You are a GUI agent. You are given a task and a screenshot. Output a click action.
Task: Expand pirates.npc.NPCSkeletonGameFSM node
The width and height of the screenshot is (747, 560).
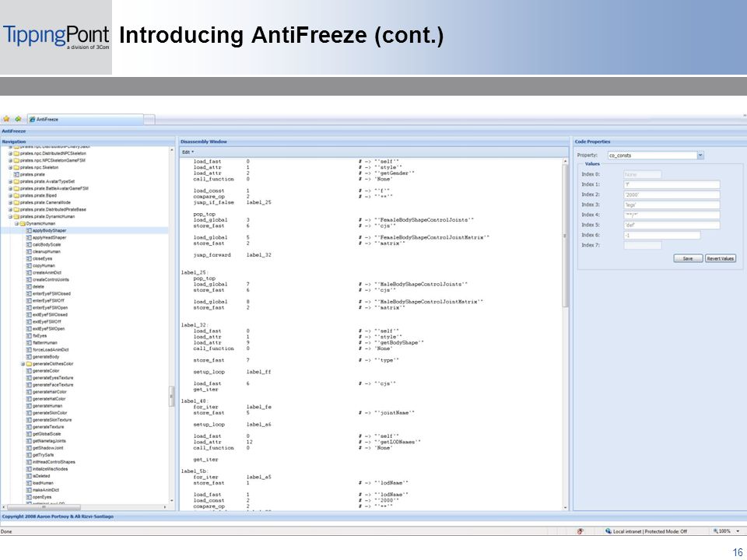(10, 161)
